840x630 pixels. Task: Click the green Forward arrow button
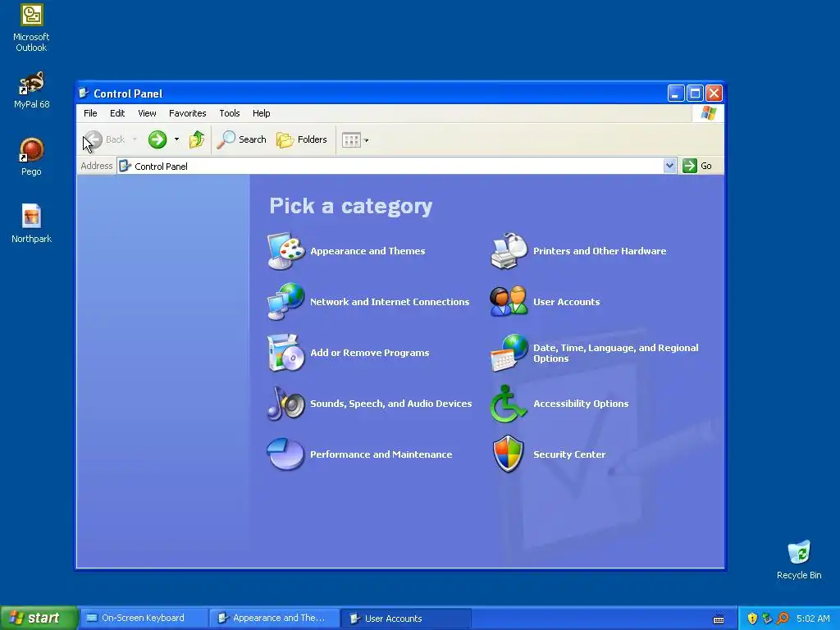pos(157,139)
